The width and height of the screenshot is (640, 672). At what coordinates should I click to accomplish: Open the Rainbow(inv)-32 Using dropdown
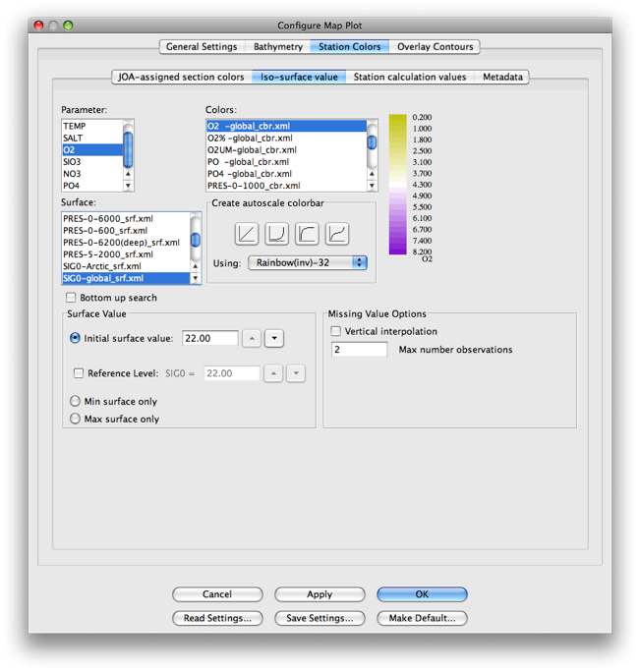click(x=307, y=262)
